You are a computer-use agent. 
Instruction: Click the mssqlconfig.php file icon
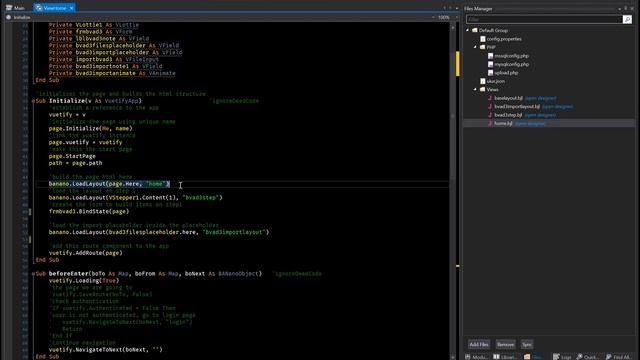(x=491, y=56)
